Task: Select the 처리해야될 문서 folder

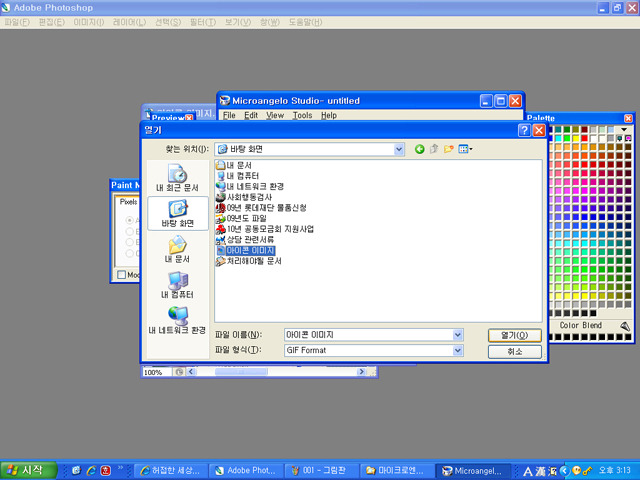Action: click(249, 261)
